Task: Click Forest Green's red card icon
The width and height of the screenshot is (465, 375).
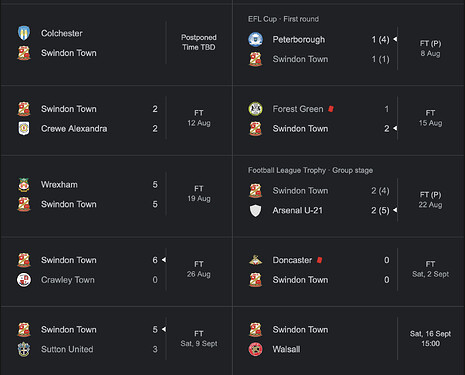Action: (x=331, y=109)
